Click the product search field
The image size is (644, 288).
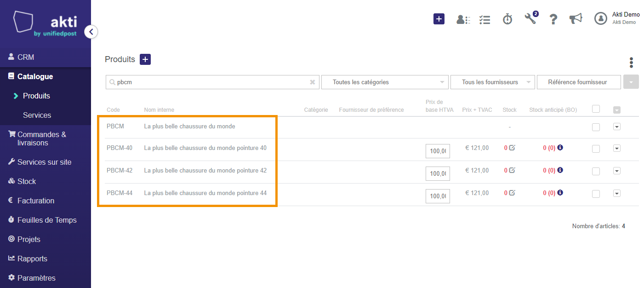(212, 82)
